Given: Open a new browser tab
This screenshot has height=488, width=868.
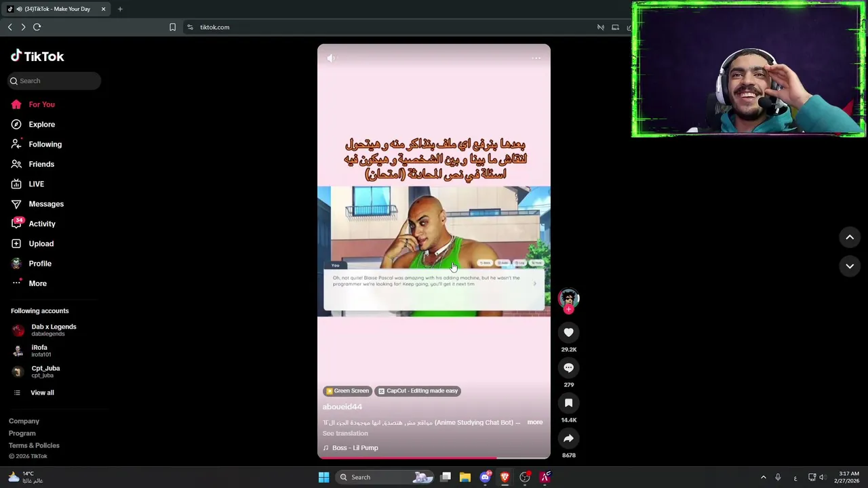Looking at the screenshot, I should click(120, 9).
